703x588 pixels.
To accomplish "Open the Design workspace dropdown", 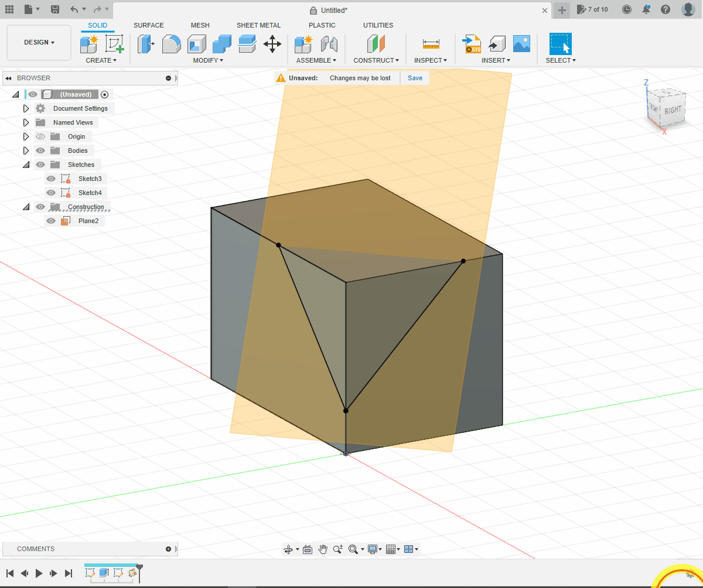I will coord(39,43).
